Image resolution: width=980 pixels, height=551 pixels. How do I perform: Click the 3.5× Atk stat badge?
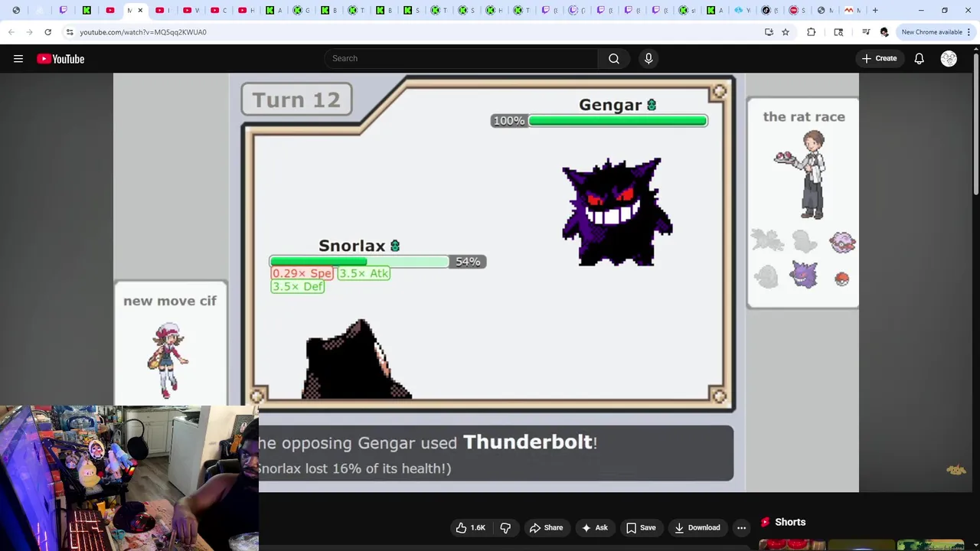(x=364, y=273)
